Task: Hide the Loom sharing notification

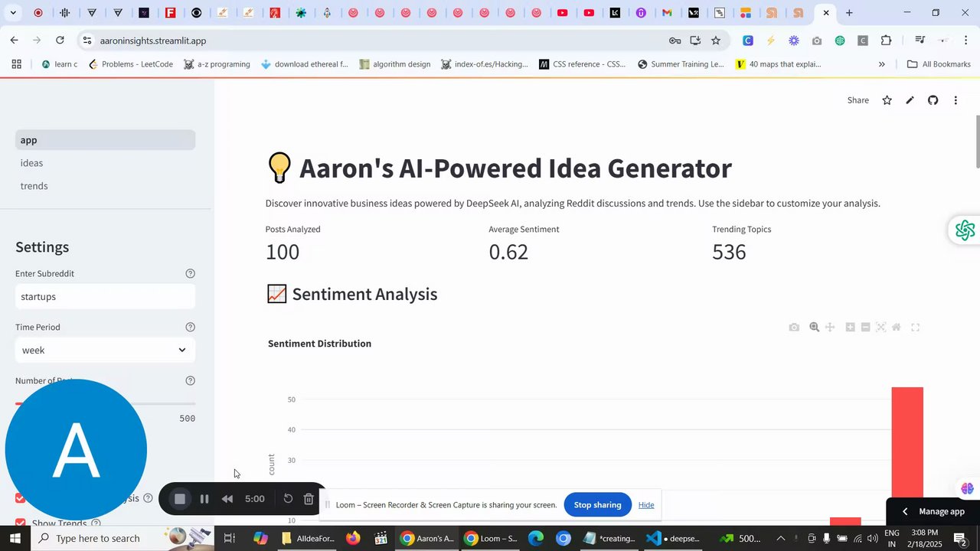Action: click(x=646, y=505)
